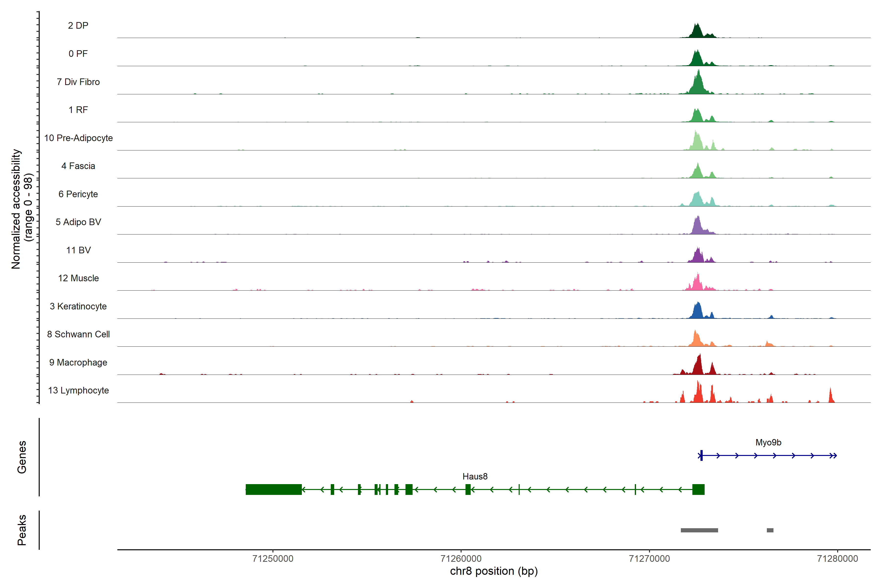The width and height of the screenshot is (882, 588).
Task: Click the 8 Schwann Cell track label
Action: [78, 334]
